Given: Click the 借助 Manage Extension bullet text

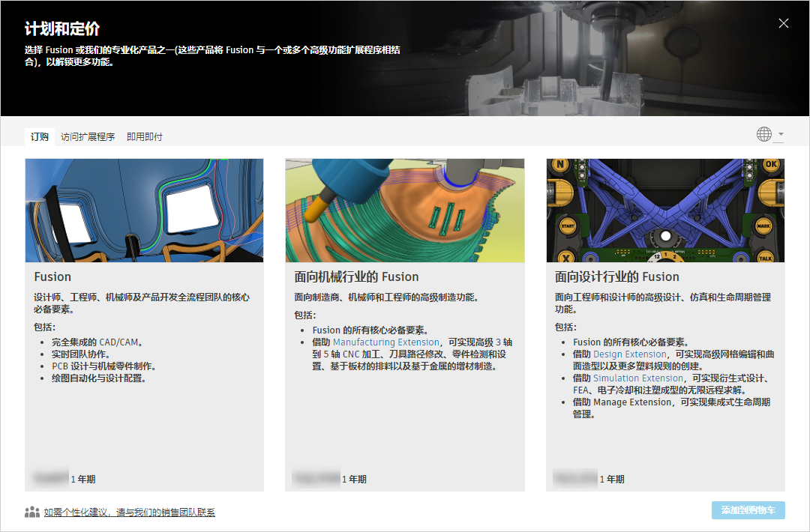Looking at the screenshot, I should [671, 408].
